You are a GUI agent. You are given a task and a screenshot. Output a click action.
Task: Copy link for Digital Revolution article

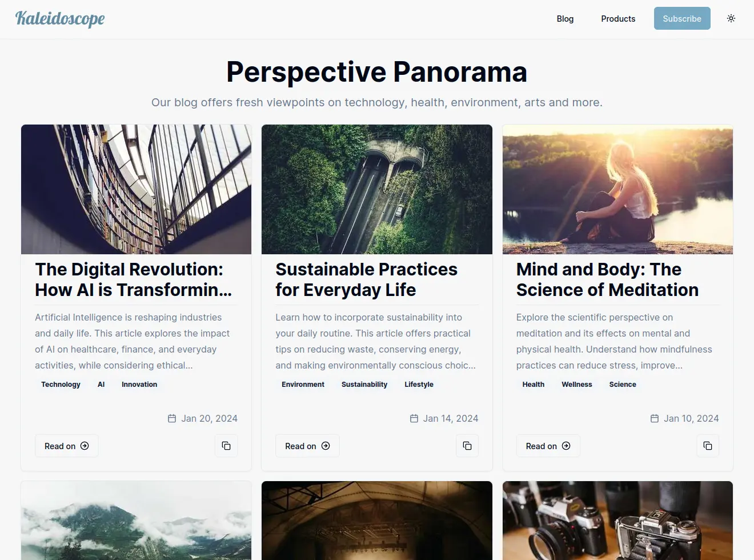[x=226, y=446]
